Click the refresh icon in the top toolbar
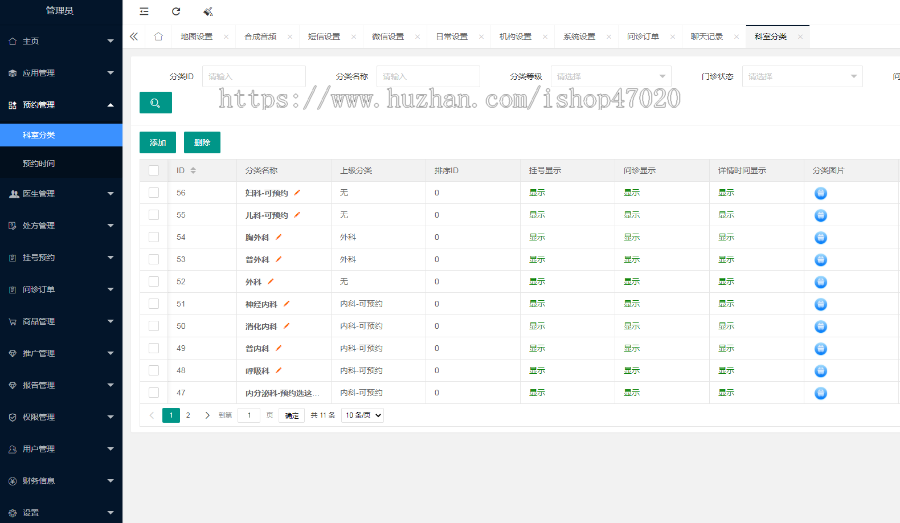This screenshot has width=900, height=523. pos(176,11)
